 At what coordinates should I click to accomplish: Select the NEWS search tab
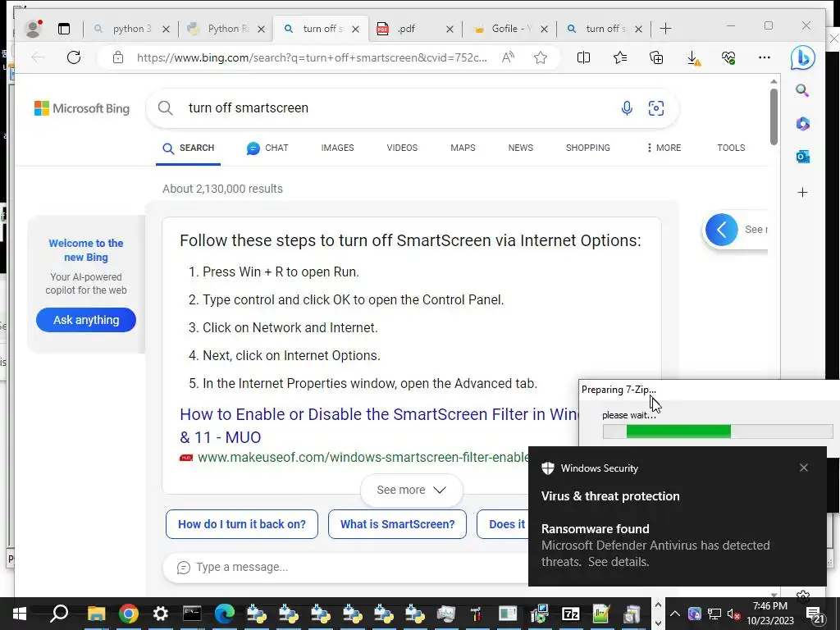(x=521, y=148)
